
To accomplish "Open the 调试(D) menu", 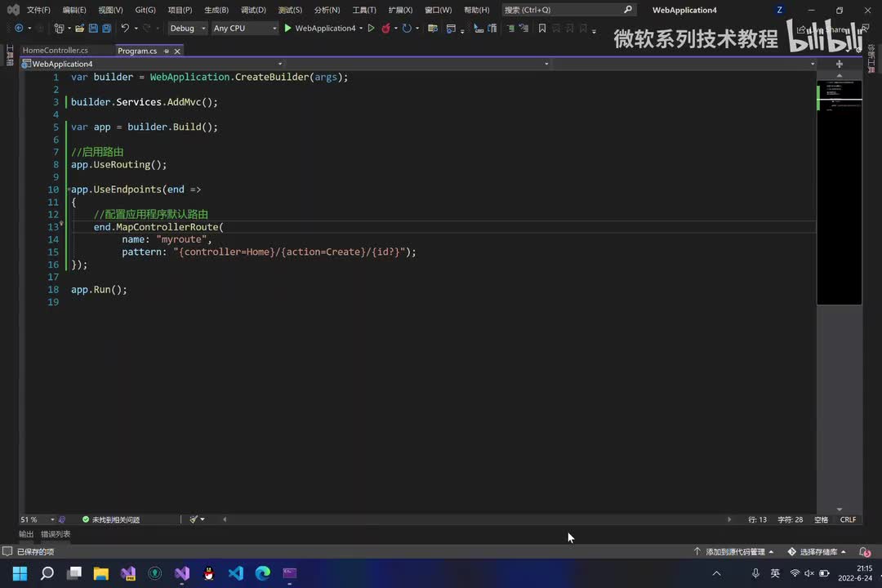I will coord(253,10).
